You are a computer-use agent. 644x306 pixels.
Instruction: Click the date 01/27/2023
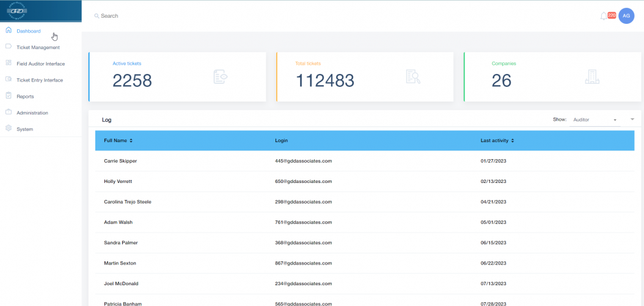point(493,161)
